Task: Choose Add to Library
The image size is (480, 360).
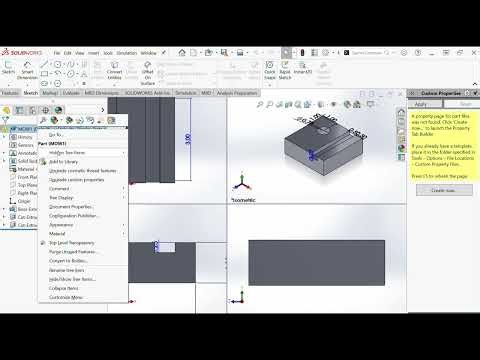Action: click(83, 162)
